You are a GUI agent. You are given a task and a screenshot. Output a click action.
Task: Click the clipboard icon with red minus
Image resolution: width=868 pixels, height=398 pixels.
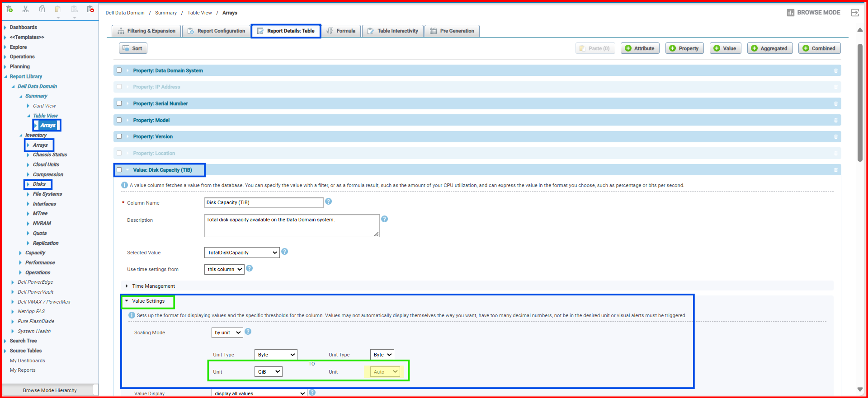click(x=90, y=9)
